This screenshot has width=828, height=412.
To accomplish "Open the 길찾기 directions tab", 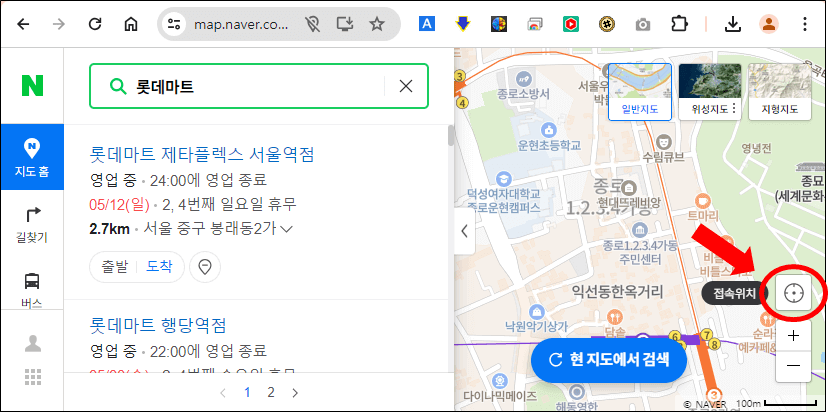I will coord(32,226).
